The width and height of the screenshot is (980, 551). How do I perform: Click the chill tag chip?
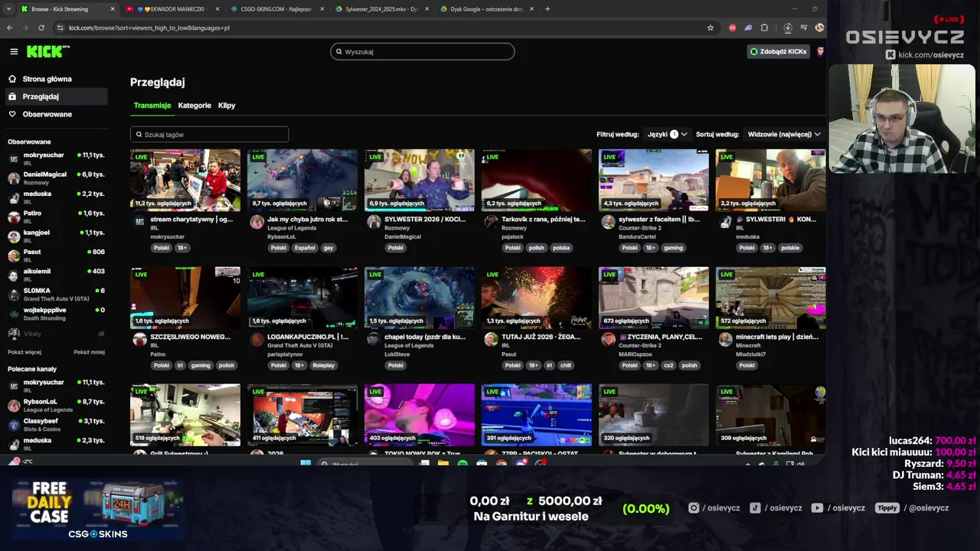(x=566, y=365)
